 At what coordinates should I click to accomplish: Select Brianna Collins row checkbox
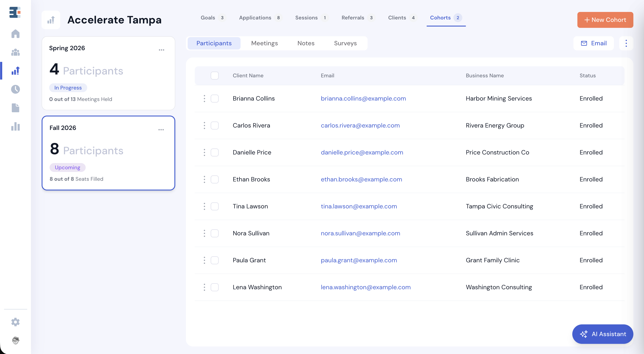[214, 98]
